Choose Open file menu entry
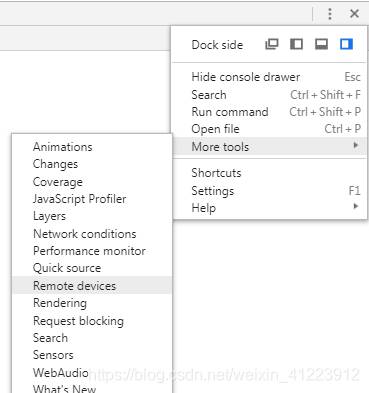 click(269, 129)
